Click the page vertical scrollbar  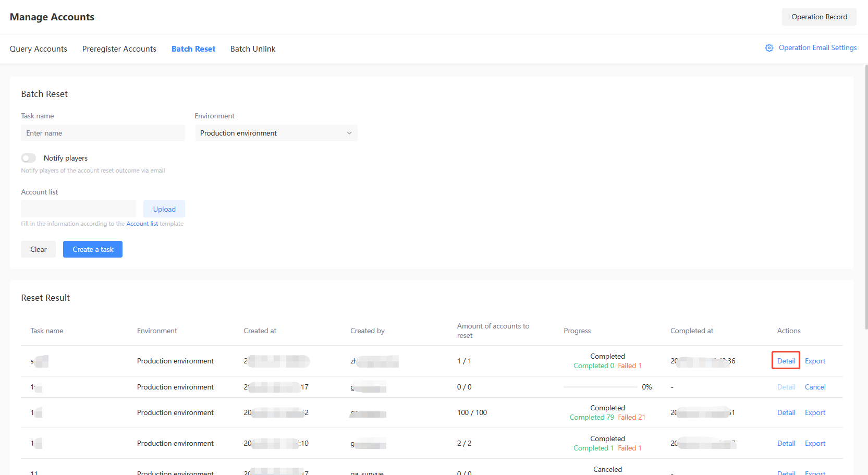coord(866,197)
